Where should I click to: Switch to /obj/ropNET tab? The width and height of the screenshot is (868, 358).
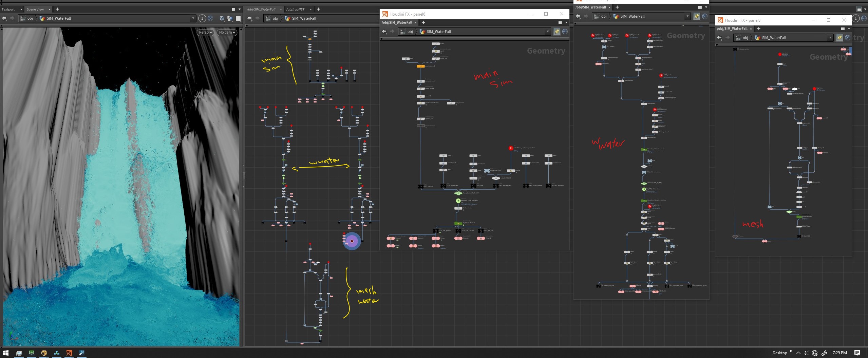click(296, 9)
